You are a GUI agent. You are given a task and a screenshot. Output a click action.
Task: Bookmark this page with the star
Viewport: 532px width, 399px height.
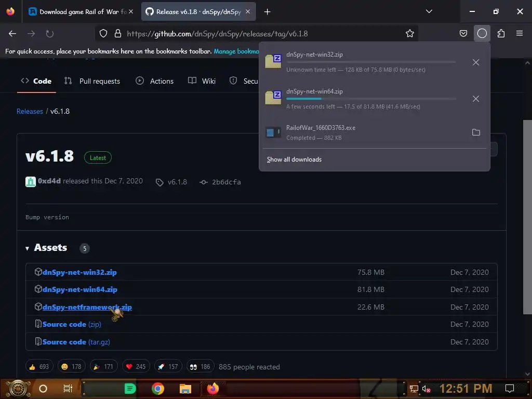410,34
